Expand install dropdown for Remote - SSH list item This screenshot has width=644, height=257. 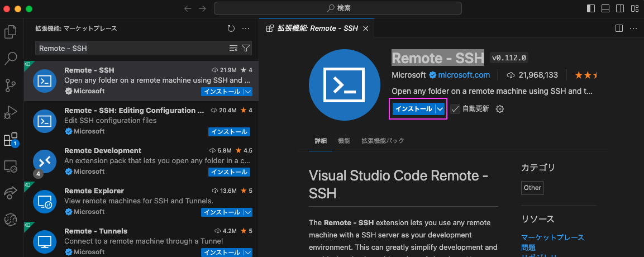pyautogui.click(x=247, y=92)
